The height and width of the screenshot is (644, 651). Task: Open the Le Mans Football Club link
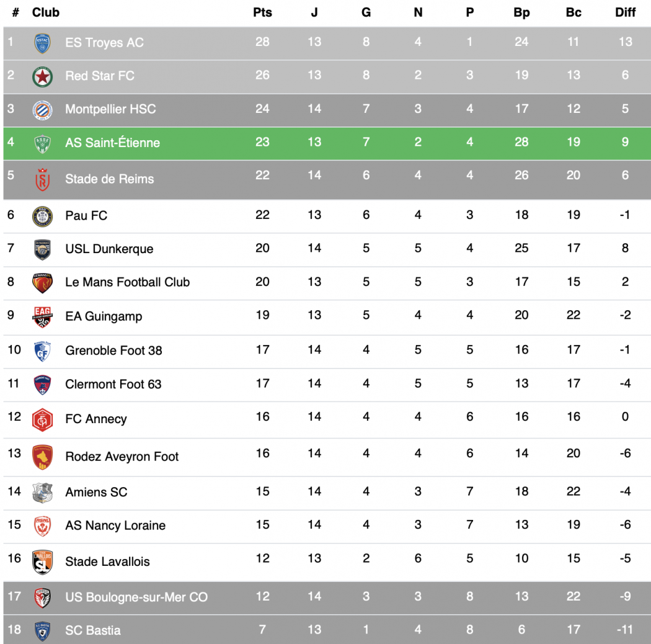tap(127, 282)
